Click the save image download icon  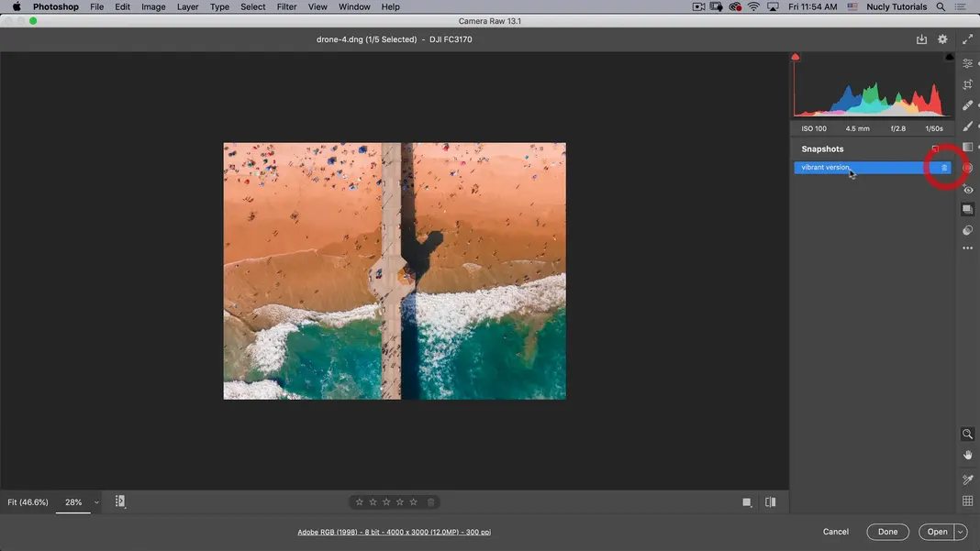(x=921, y=39)
